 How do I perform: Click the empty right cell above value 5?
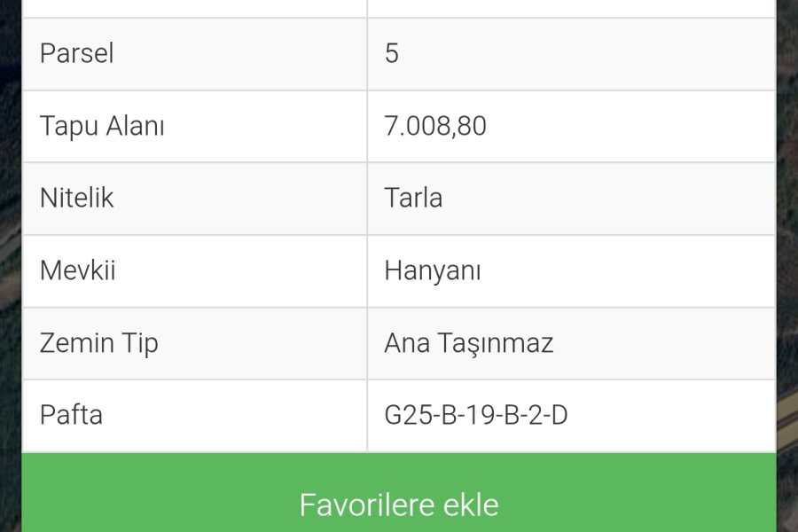(x=571, y=8)
